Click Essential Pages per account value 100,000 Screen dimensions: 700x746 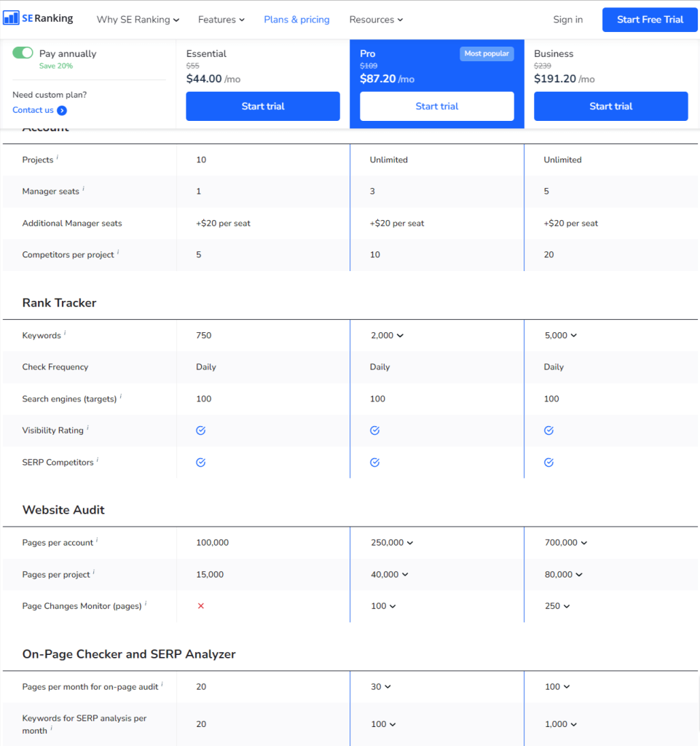(212, 542)
